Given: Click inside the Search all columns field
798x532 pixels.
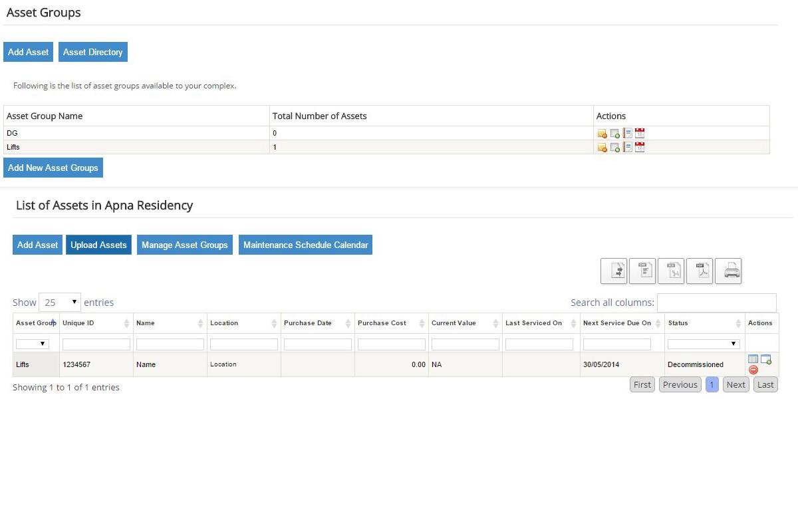Looking at the screenshot, I should (x=717, y=303).
